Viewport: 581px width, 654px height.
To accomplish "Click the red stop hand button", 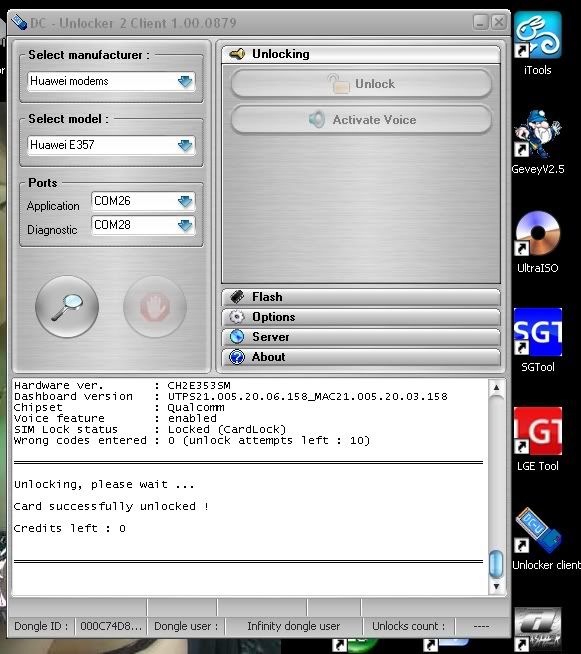I will coord(155,307).
